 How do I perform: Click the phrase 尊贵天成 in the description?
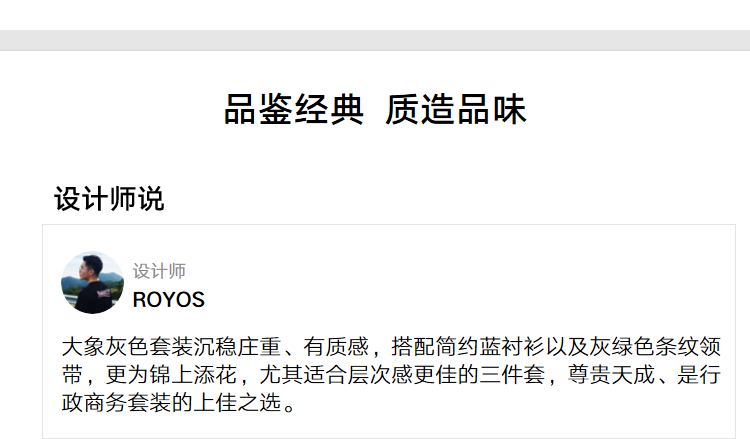(x=611, y=374)
